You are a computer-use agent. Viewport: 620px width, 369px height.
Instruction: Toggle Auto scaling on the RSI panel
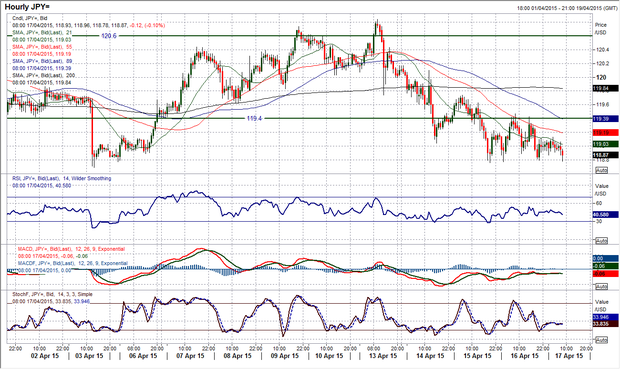(601, 241)
